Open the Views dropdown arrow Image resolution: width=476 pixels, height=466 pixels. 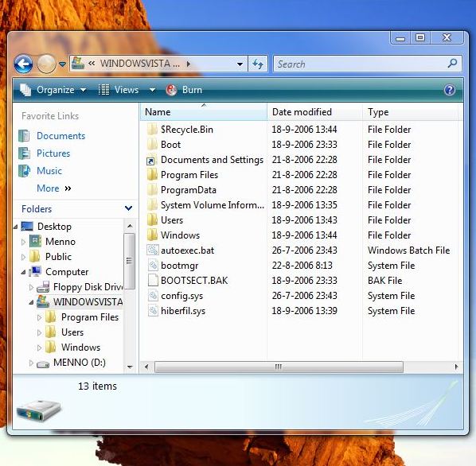pos(152,90)
